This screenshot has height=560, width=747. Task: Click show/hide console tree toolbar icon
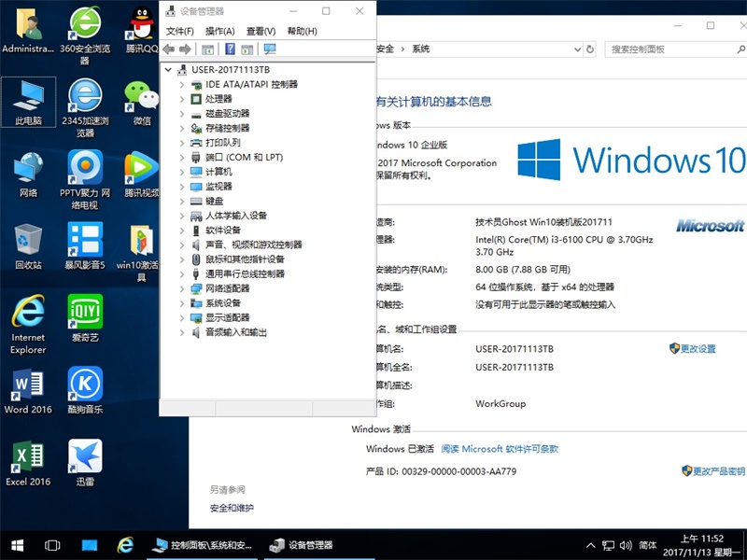pos(207,49)
